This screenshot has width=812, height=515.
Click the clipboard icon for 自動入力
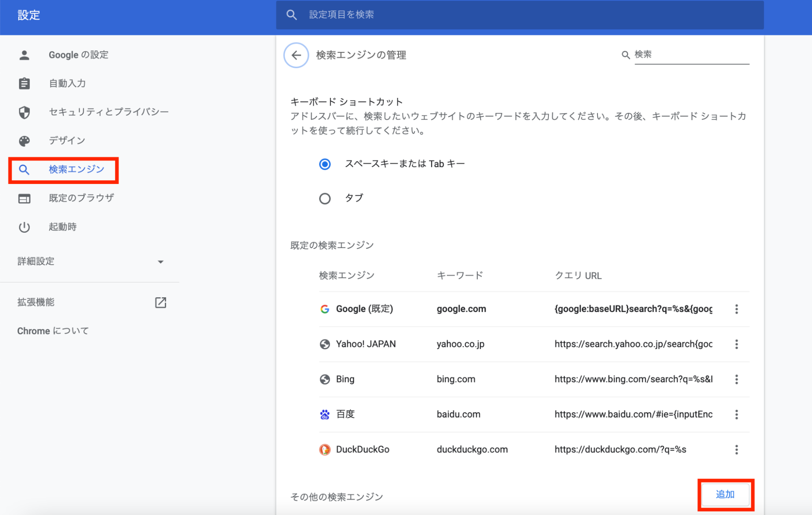[24, 83]
